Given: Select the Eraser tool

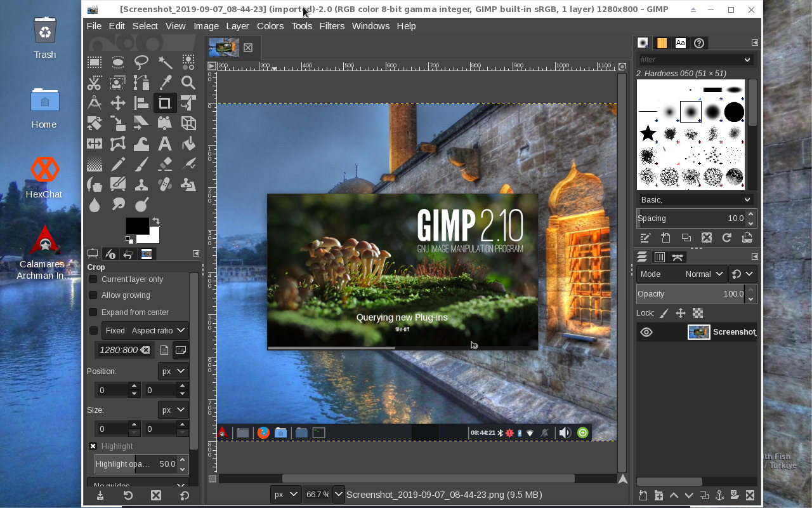Looking at the screenshot, I should pyautogui.click(x=165, y=164).
